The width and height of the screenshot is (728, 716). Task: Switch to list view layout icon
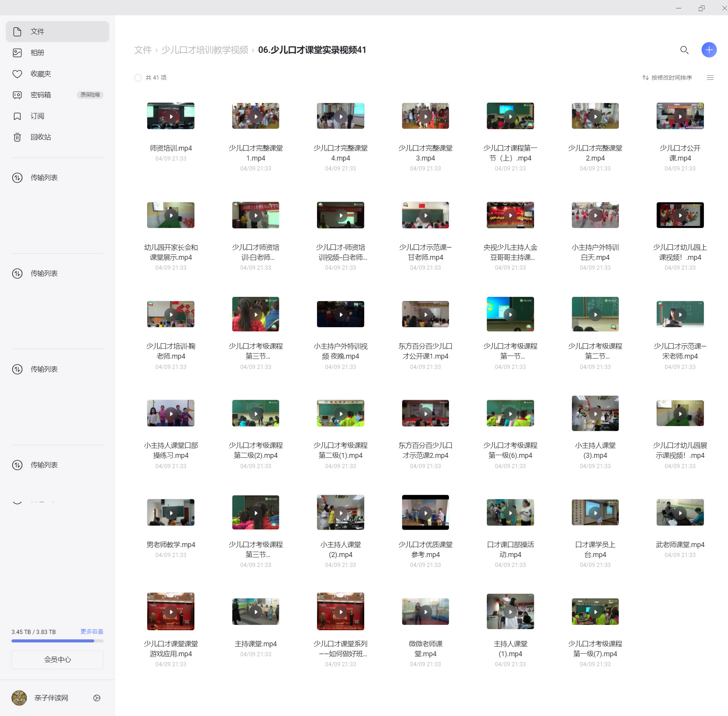(710, 78)
